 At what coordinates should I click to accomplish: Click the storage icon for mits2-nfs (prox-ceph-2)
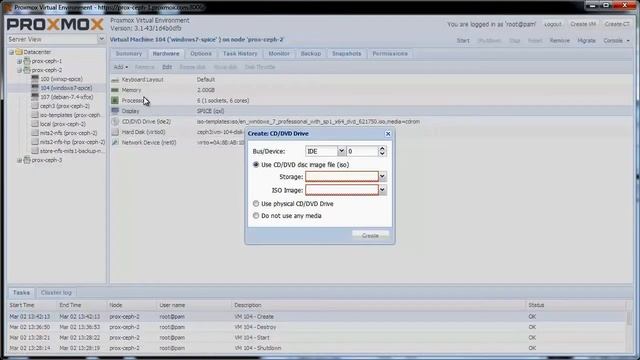point(35,133)
